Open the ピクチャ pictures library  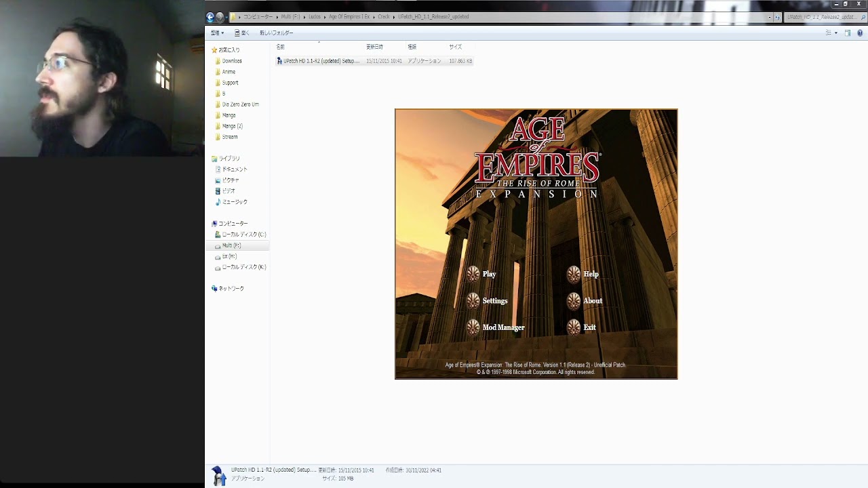click(231, 180)
